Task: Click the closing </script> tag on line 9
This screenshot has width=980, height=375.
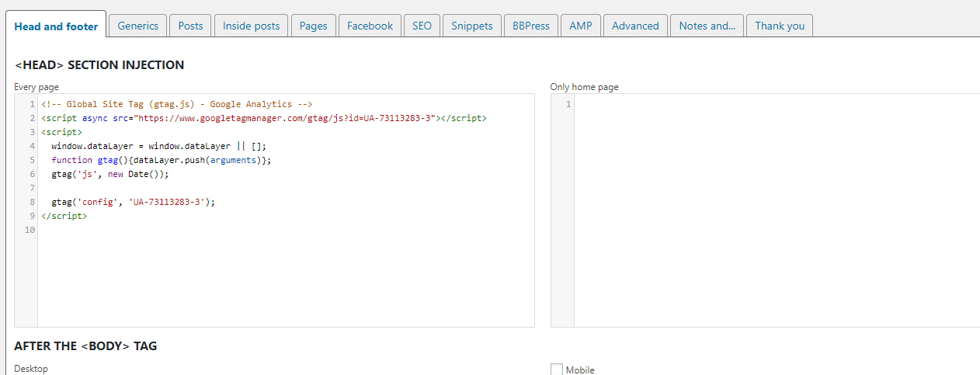Action: tap(64, 216)
